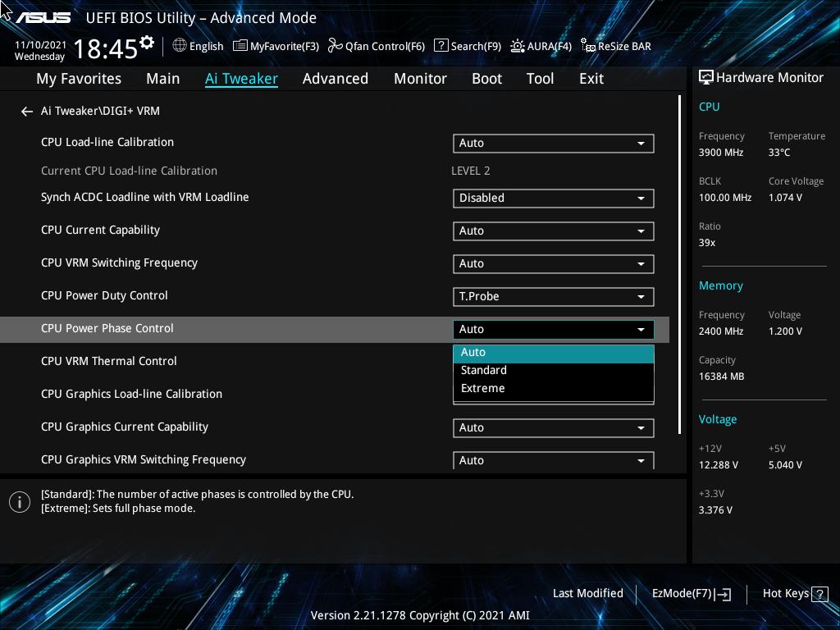Click the Version 2.21.1278 copyright text
Viewport: 840px width, 630px height.
click(420, 615)
